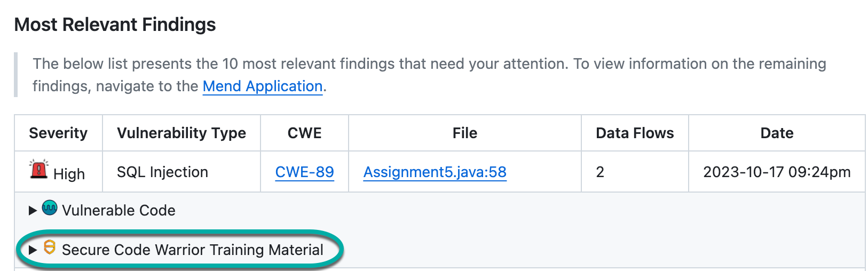Screen dimensions: 868x271
Task: Click the CWE column header
Action: 304,133
